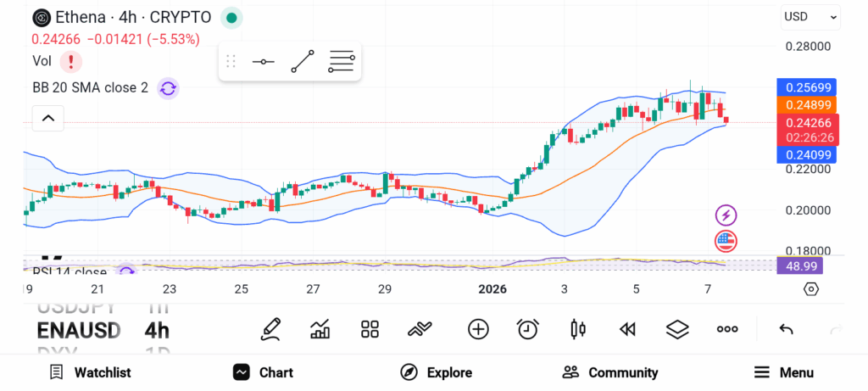Open the USD currency dropdown
The width and height of the screenshot is (868, 391).
click(810, 16)
